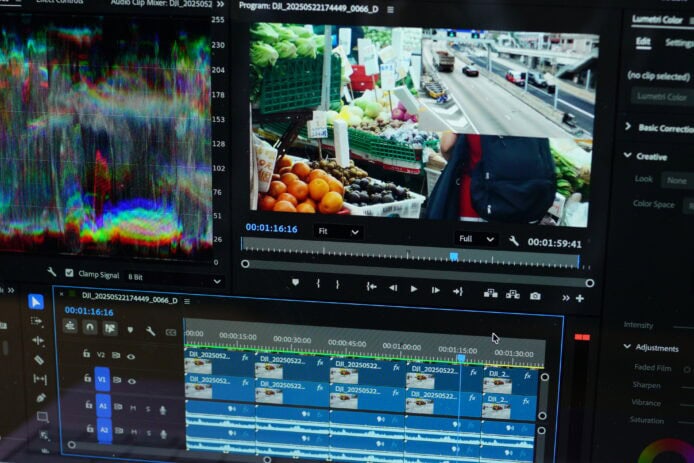Select the Rectangle tool

click(x=42, y=417)
